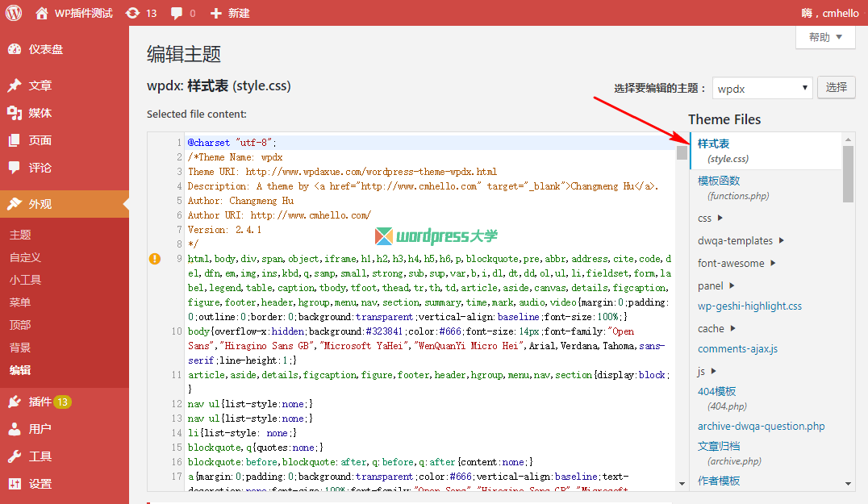Open 顶部 submenu item
The height and width of the screenshot is (504, 868).
click(20, 325)
